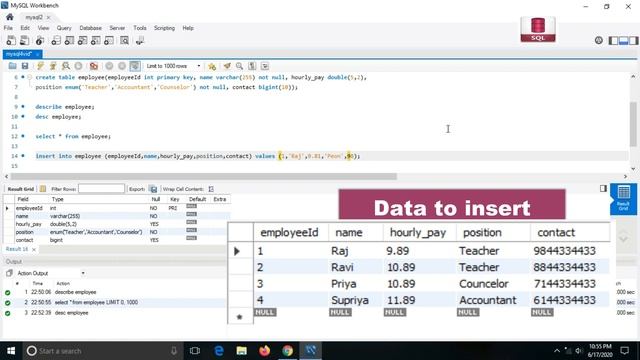Toggle word wrap in the editor
The image size is (640, 360).
coord(265,66)
